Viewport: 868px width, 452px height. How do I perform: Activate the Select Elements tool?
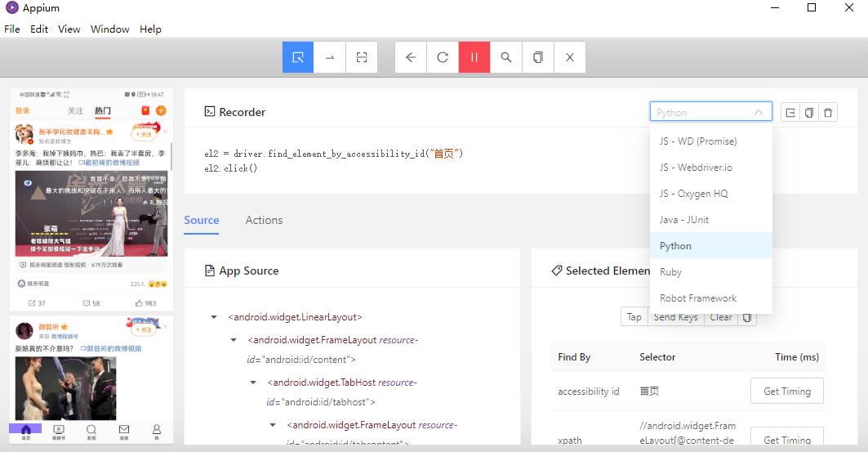coord(298,57)
